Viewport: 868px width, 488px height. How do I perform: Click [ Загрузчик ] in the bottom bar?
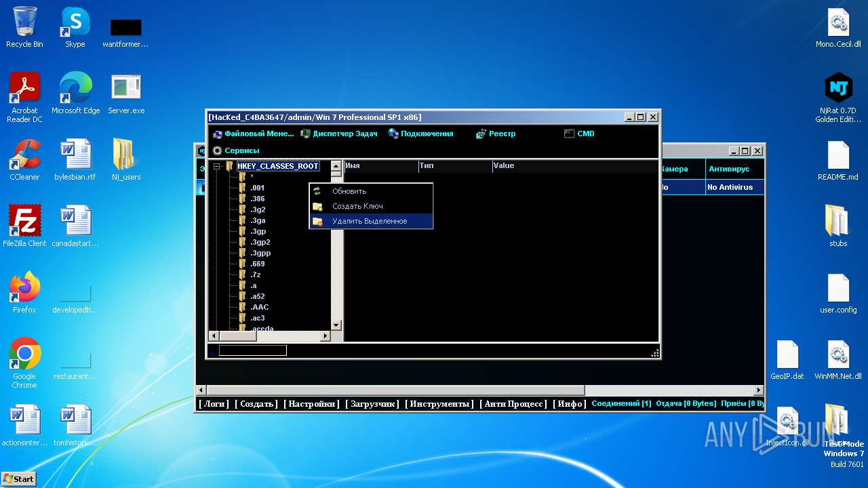pyautogui.click(x=372, y=404)
